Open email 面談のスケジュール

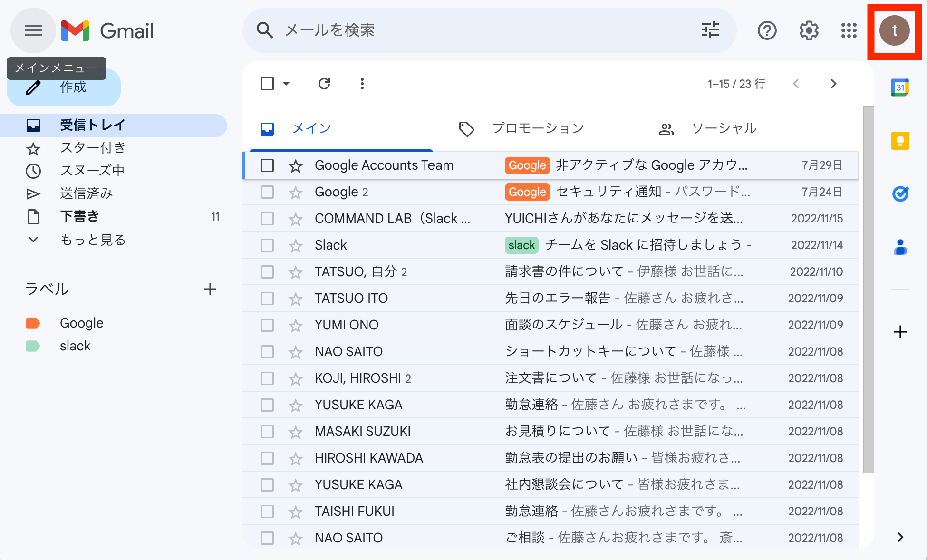(x=550, y=325)
